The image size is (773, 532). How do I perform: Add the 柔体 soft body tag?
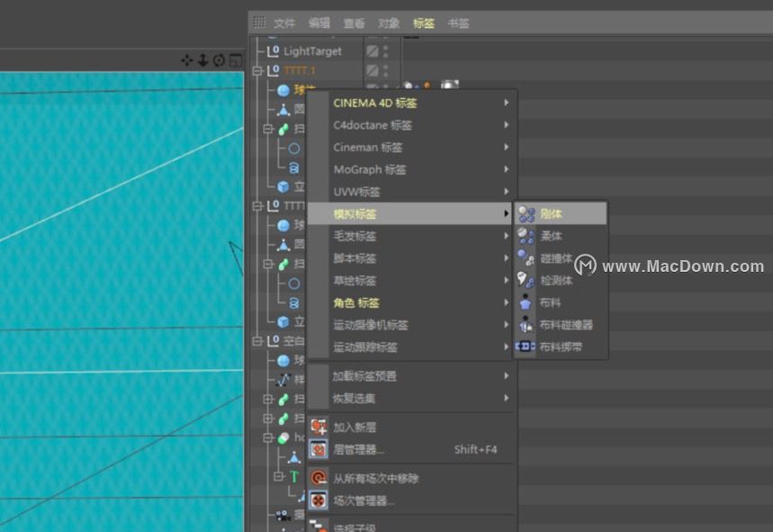coord(560,236)
